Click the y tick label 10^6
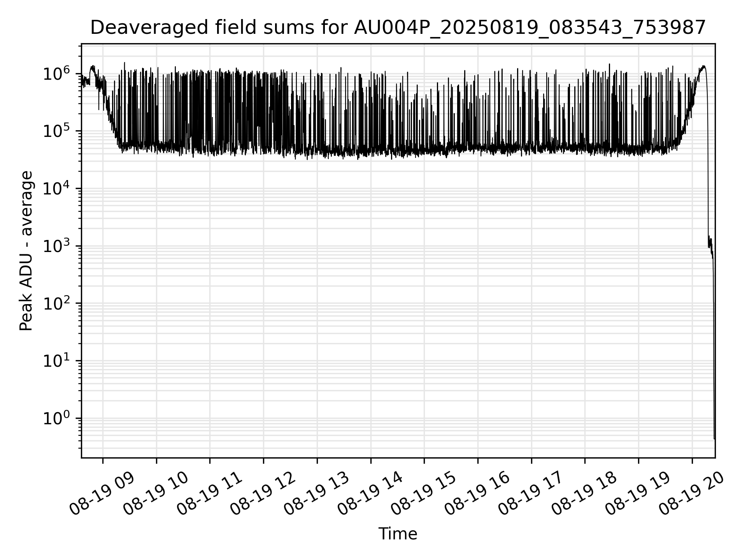This screenshot has width=747, height=560. coord(56,73)
